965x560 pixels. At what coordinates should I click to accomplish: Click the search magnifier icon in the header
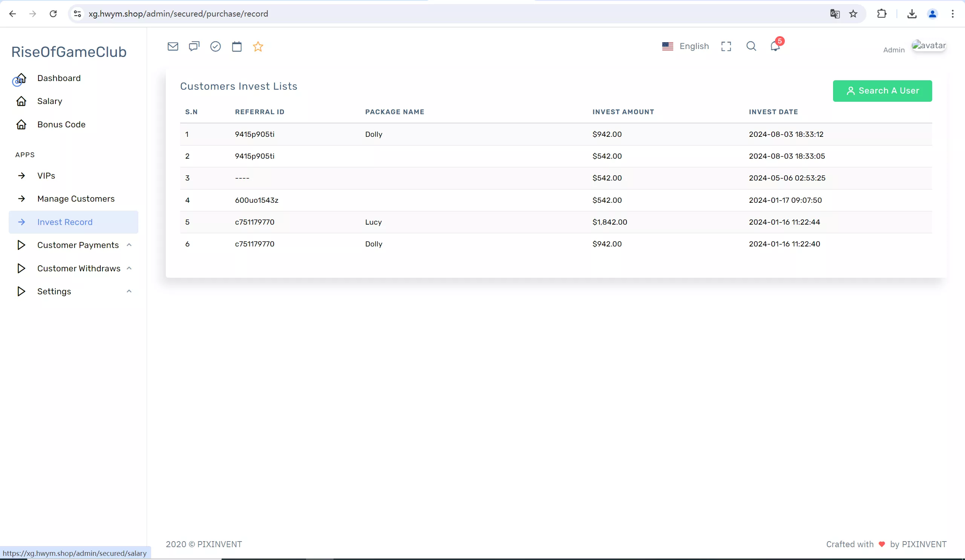coord(751,46)
